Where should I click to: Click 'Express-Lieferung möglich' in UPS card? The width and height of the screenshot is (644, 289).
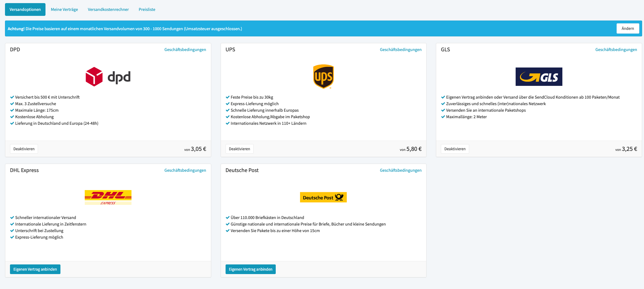[x=255, y=104]
